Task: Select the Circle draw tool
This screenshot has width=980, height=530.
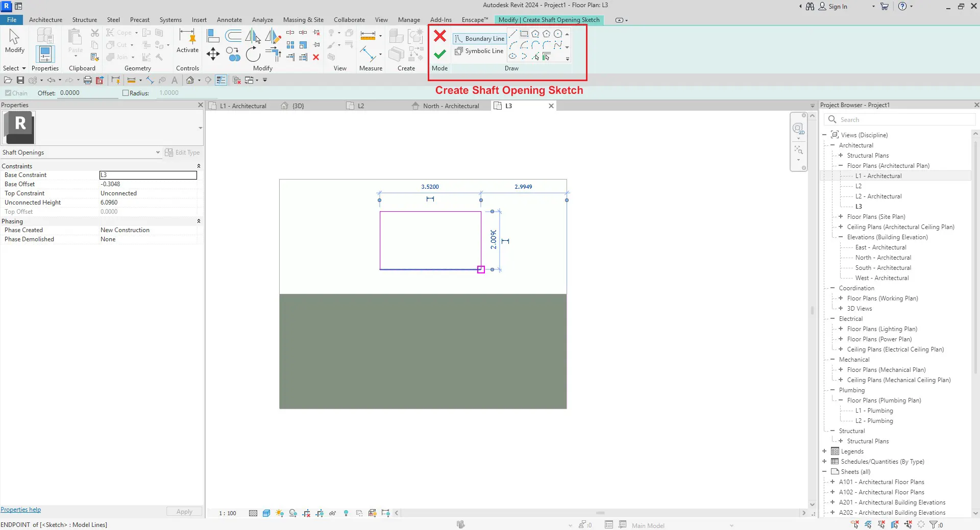Action: click(558, 34)
